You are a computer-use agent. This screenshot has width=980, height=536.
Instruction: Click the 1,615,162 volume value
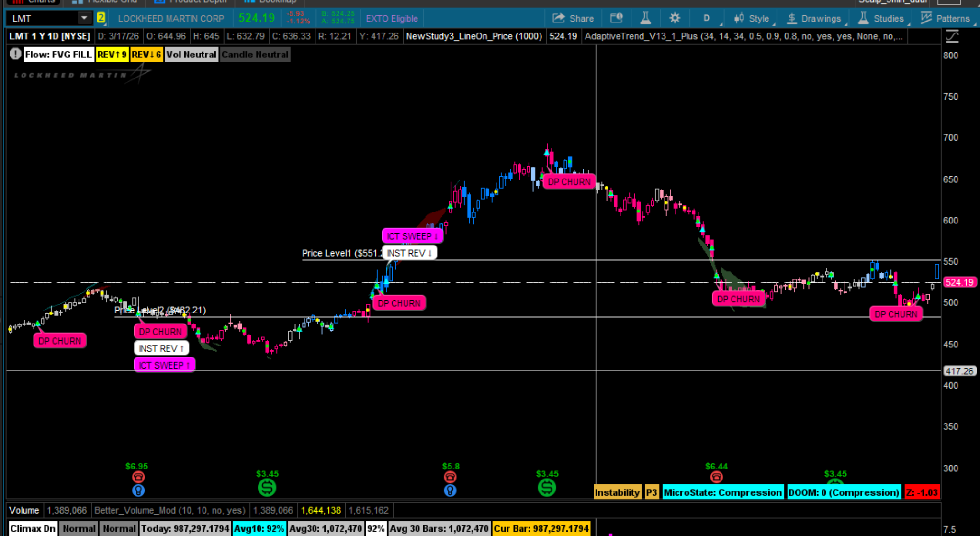pyautogui.click(x=369, y=510)
